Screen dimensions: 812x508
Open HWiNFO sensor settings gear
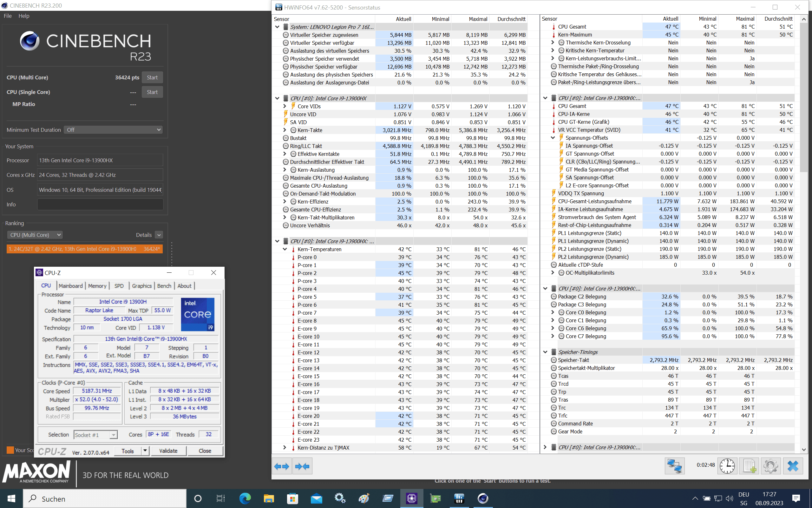pos(771,466)
